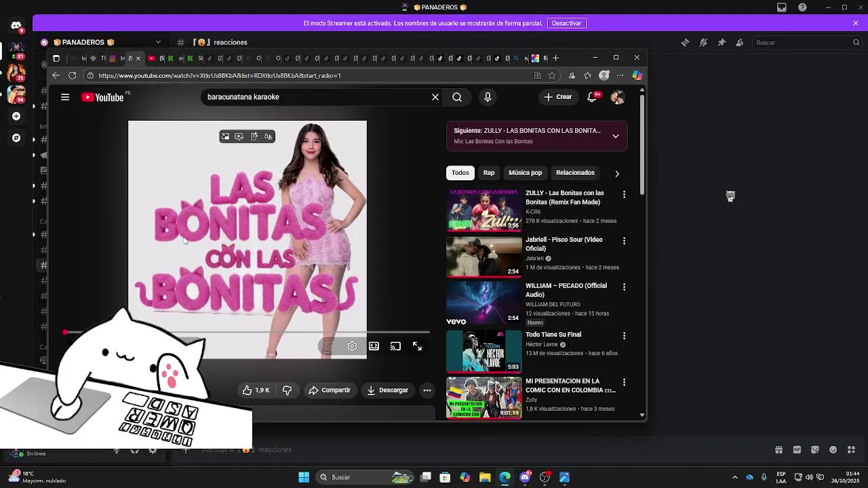Screen dimensions: 868x488
Task: Add a server with Discord plus icon
Action: tap(16, 116)
